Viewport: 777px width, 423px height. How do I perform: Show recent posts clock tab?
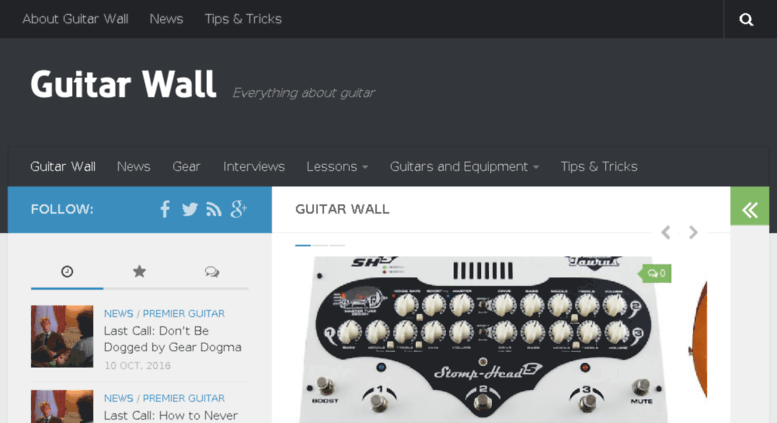pos(67,271)
